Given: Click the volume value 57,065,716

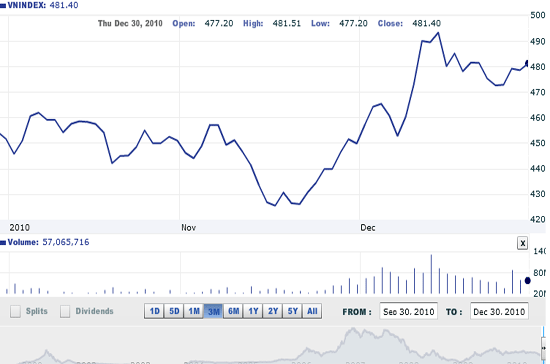Looking at the screenshot, I should (66, 242).
